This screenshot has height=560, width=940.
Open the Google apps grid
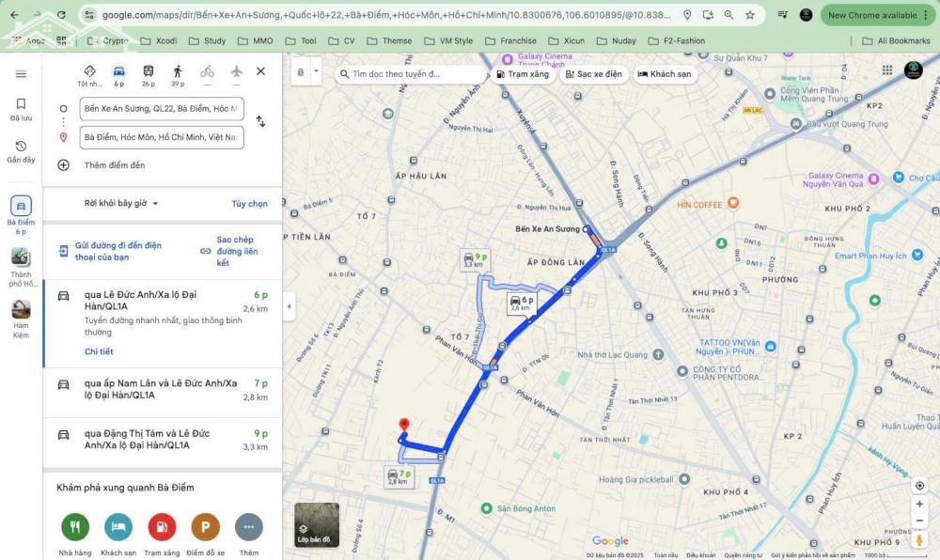click(x=886, y=71)
